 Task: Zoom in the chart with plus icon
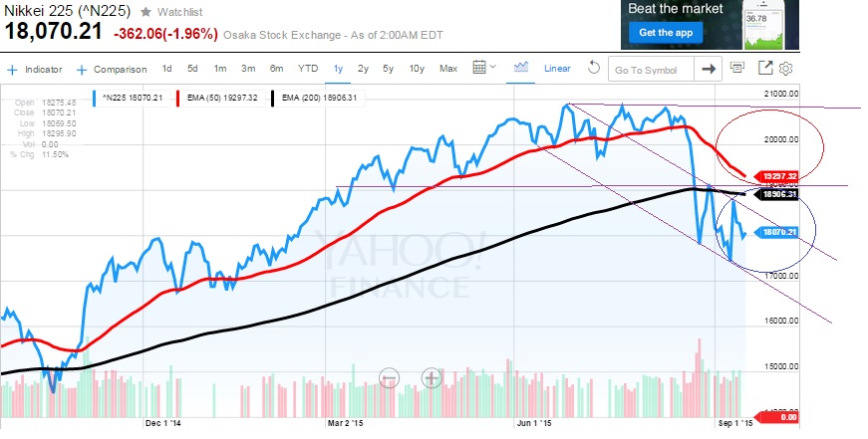(432, 377)
